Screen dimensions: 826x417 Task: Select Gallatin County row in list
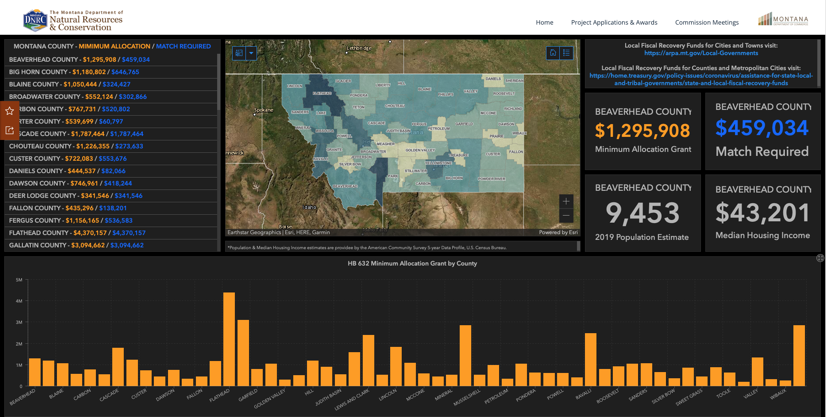[111, 245]
